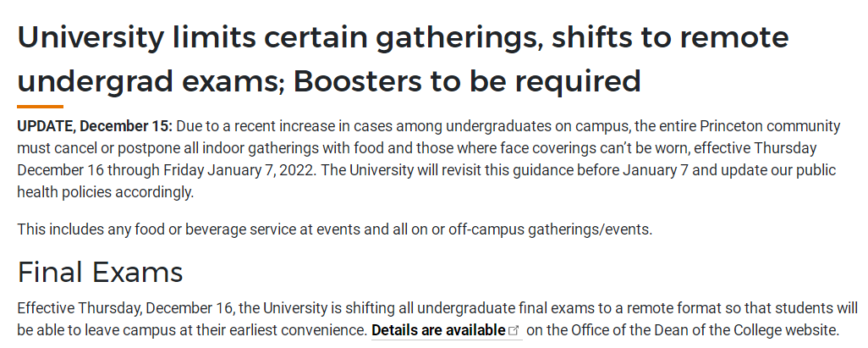The width and height of the screenshot is (868, 348).
Task: Click 'Princeton community' in the update paragraph
Action: click(x=770, y=126)
